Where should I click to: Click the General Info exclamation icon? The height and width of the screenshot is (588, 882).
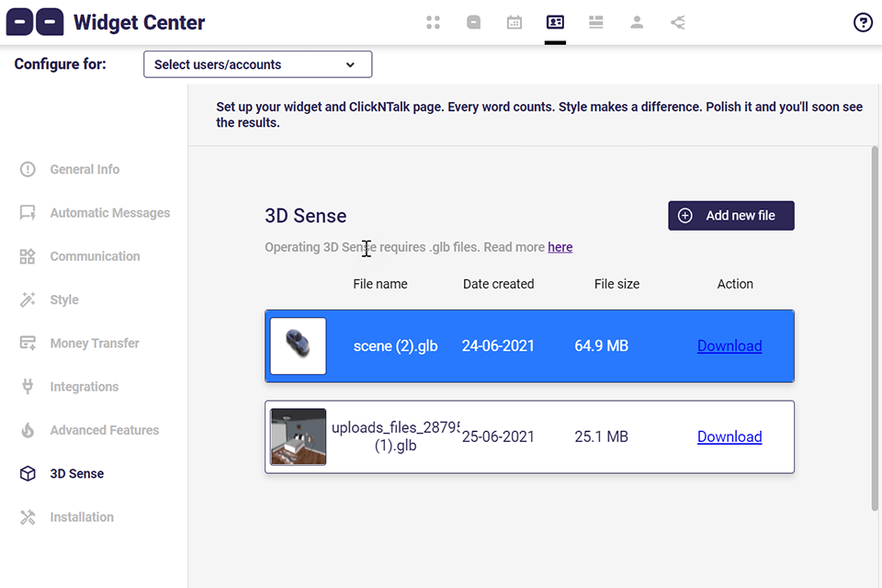click(28, 169)
